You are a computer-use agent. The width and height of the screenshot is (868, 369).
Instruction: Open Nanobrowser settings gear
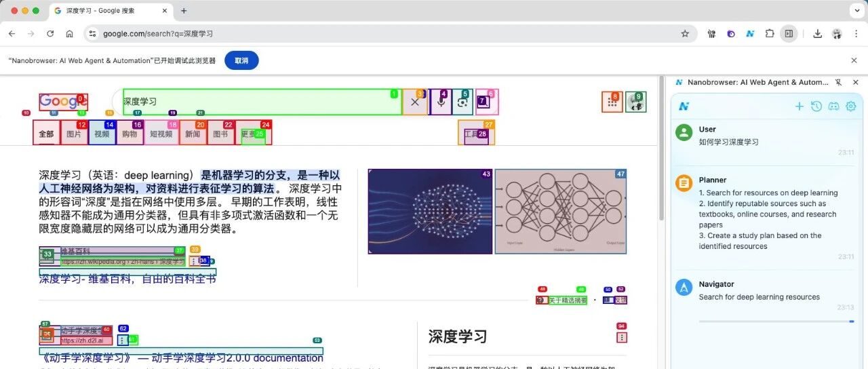(x=851, y=106)
